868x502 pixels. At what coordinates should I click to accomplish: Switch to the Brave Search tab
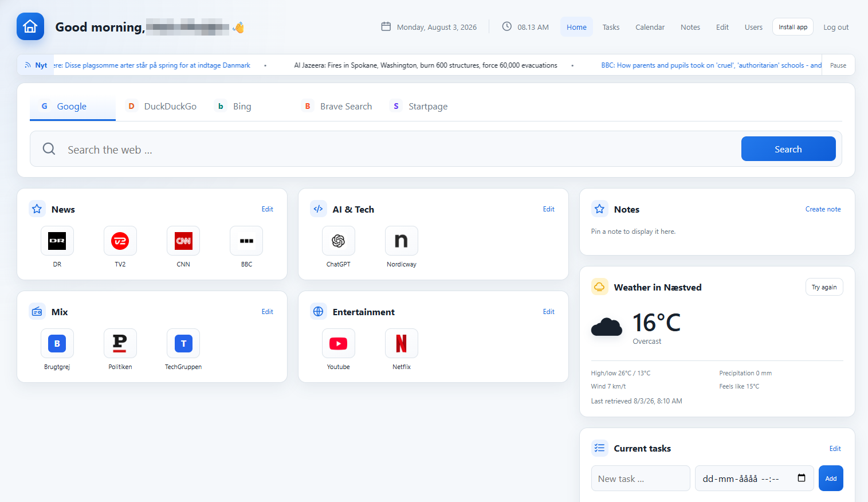[x=338, y=107]
